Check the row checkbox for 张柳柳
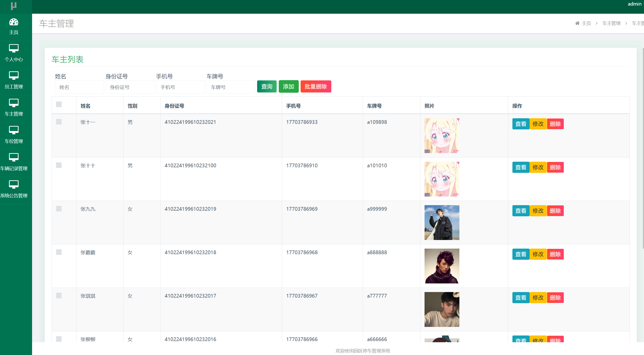The height and width of the screenshot is (355, 644). [59, 339]
